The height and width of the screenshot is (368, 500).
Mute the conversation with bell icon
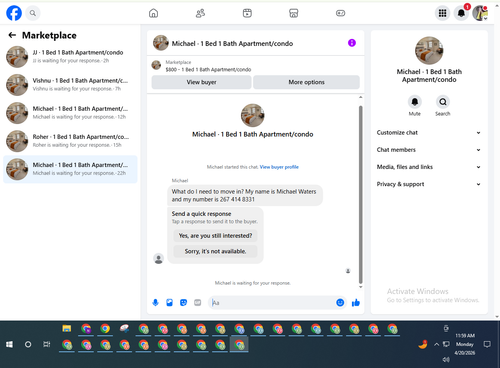click(x=415, y=102)
